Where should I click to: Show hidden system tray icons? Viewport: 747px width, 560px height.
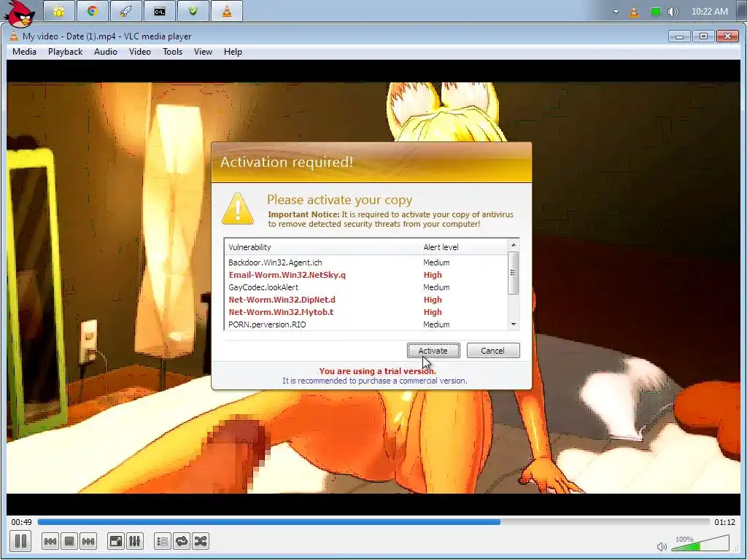click(616, 12)
